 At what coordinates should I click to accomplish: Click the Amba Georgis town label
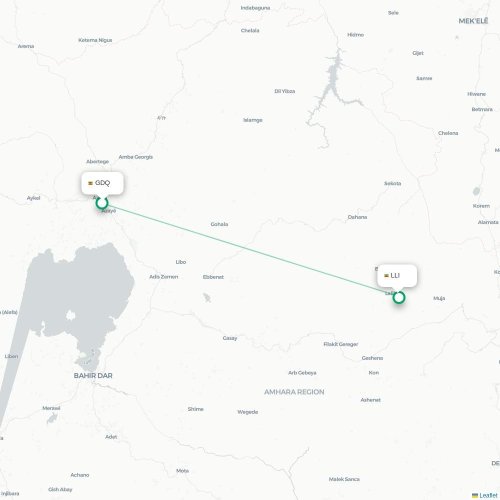coord(136,157)
